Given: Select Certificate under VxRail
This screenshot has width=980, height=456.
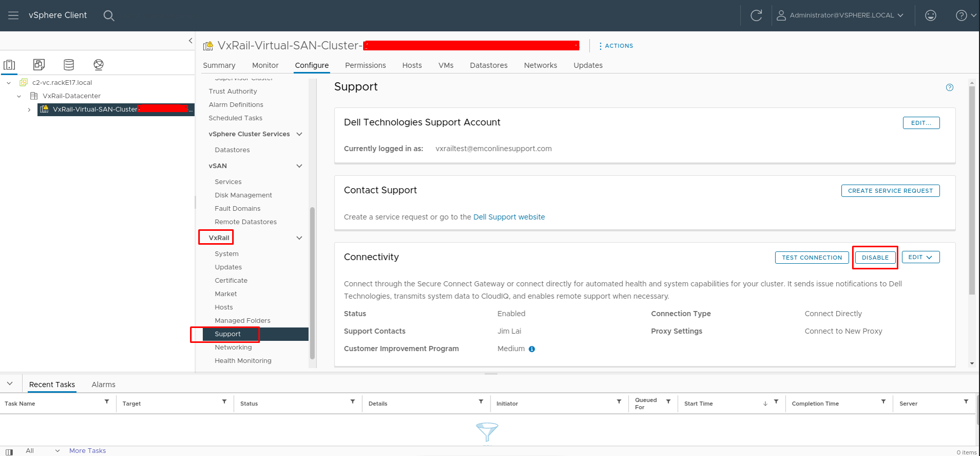Looking at the screenshot, I should (x=231, y=281).
